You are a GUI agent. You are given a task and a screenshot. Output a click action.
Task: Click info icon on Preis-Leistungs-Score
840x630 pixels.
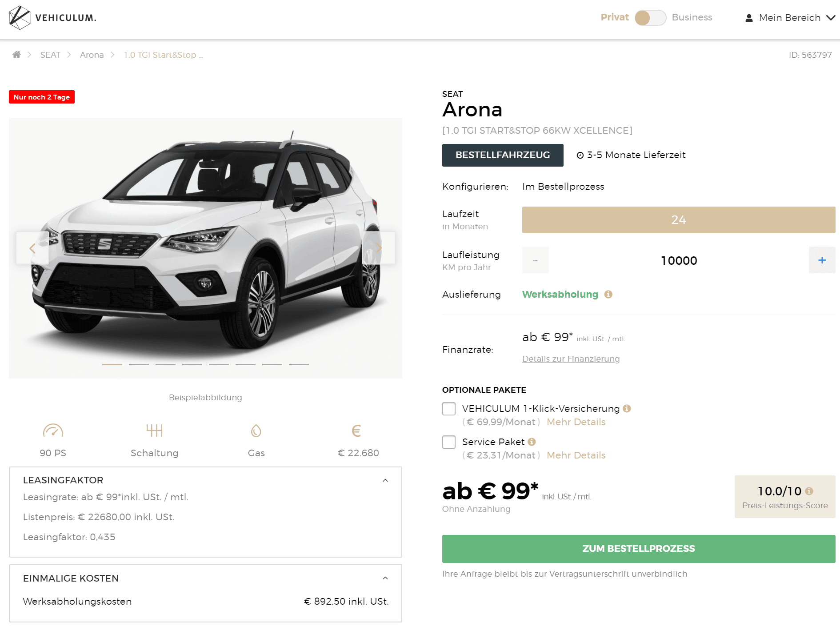tap(809, 491)
